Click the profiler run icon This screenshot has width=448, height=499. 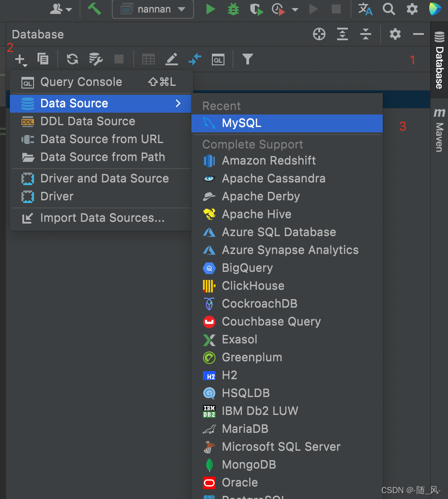(x=279, y=9)
